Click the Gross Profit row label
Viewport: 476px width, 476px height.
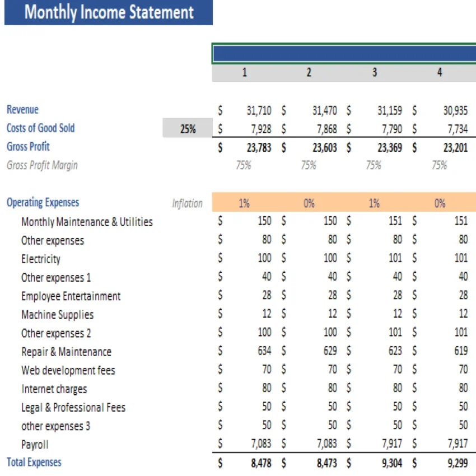pyautogui.click(x=28, y=147)
